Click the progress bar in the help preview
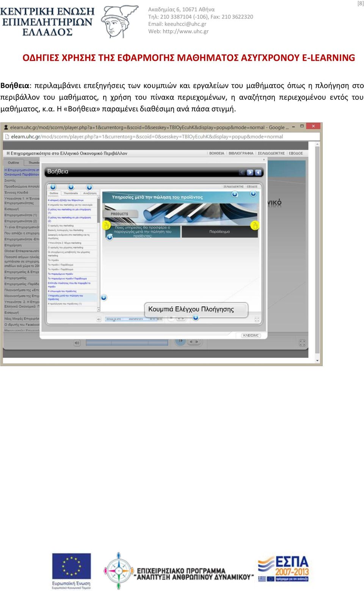 point(134,319)
